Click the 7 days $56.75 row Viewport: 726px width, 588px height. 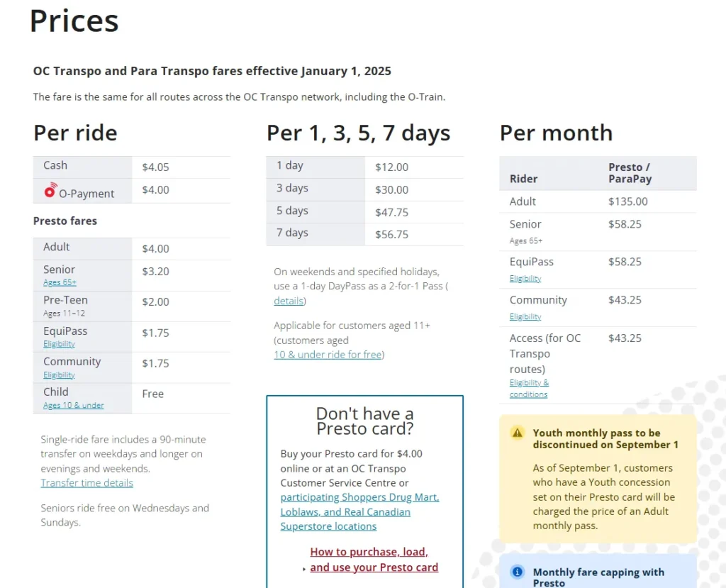364,234
